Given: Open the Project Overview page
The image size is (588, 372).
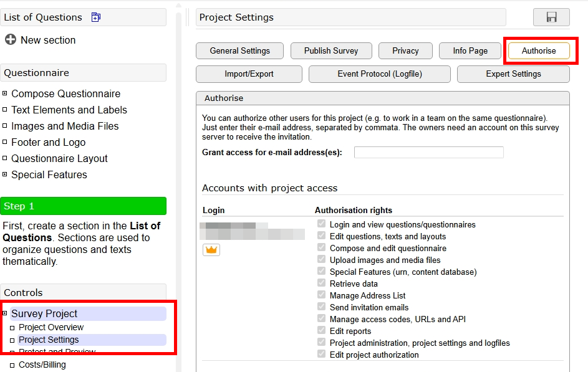Looking at the screenshot, I should coord(51,327).
